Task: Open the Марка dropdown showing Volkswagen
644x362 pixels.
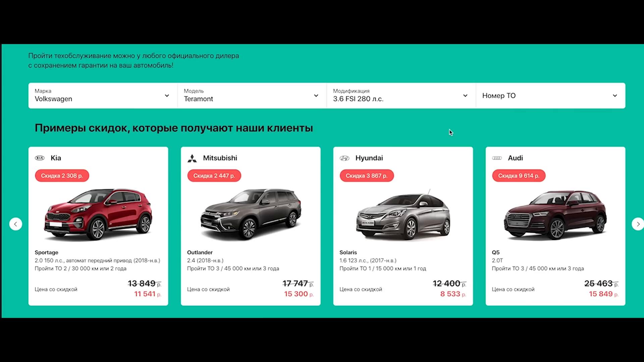Action: tap(103, 96)
